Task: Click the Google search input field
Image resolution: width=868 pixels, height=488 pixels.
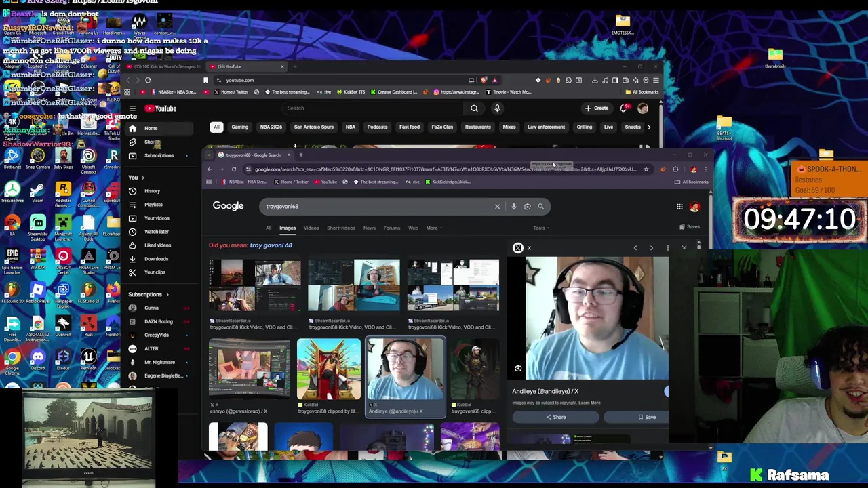Action: (x=376, y=206)
